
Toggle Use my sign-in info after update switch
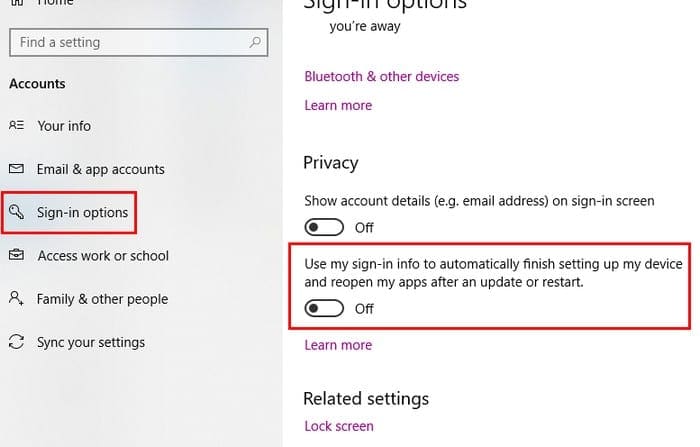tap(324, 308)
